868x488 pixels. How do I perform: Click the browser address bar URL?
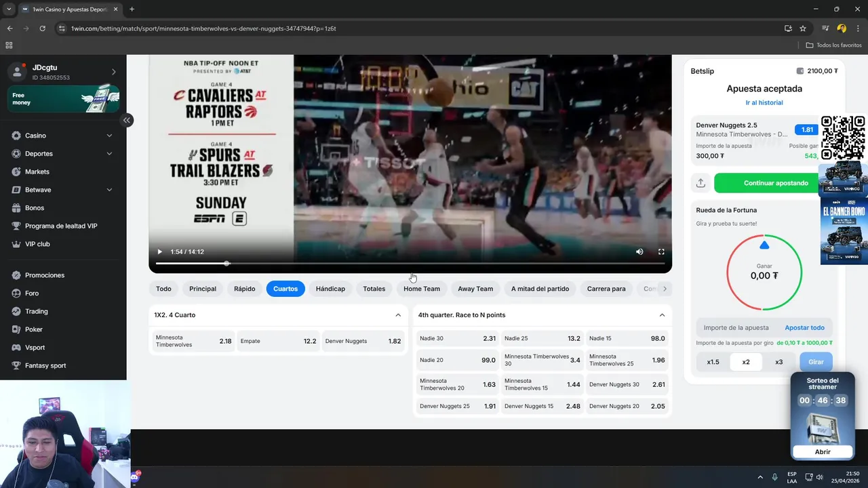click(203, 28)
